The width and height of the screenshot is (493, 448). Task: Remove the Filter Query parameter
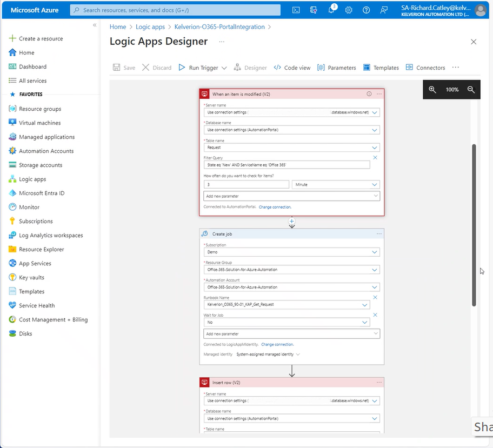point(375,157)
